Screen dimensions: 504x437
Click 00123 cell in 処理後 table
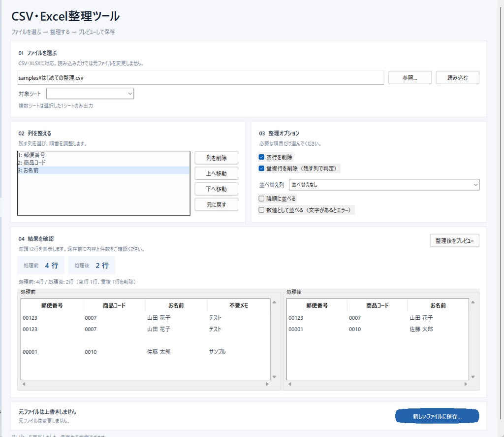point(296,318)
